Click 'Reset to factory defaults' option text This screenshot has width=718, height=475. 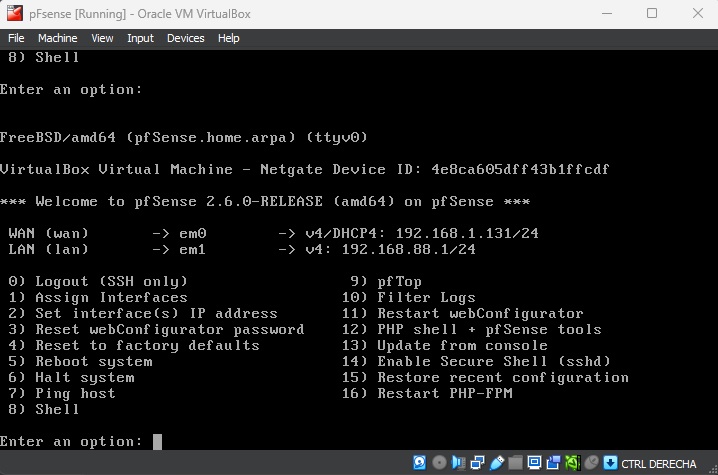[x=147, y=346]
